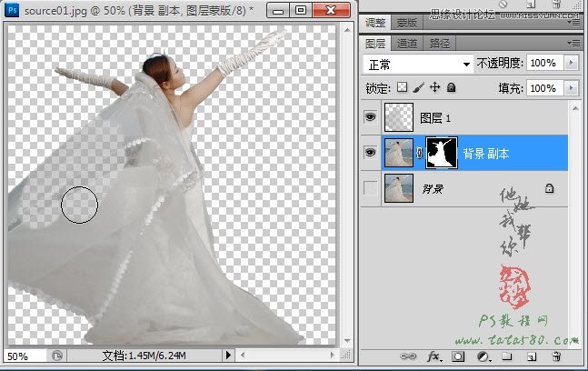Viewport: 588px width, 371px height.
Task: Toggle lock image pixels brush icon
Action: (418, 87)
